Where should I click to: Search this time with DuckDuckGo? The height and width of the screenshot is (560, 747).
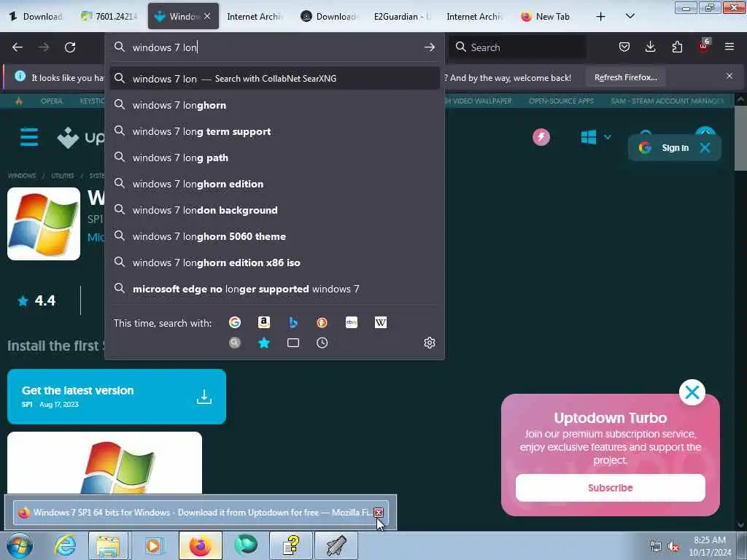point(322,322)
